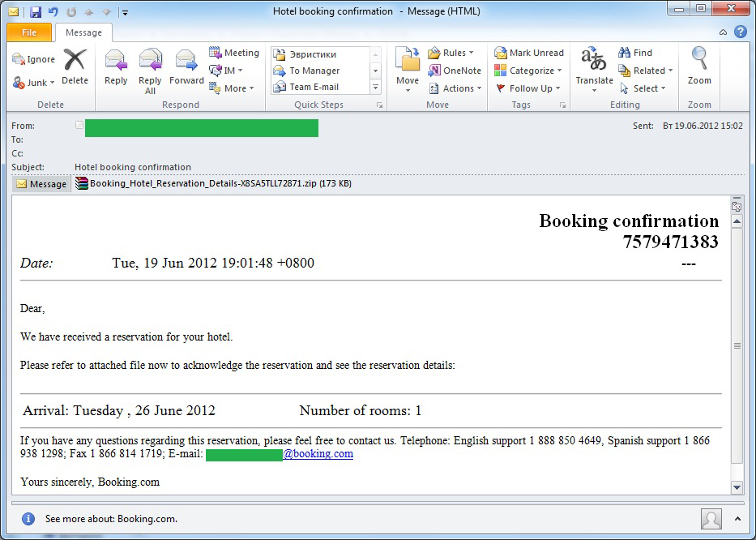The height and width of the screenshot is (540, 756).
Task: Click the @booking.com email link
Action: click(318, 454)
